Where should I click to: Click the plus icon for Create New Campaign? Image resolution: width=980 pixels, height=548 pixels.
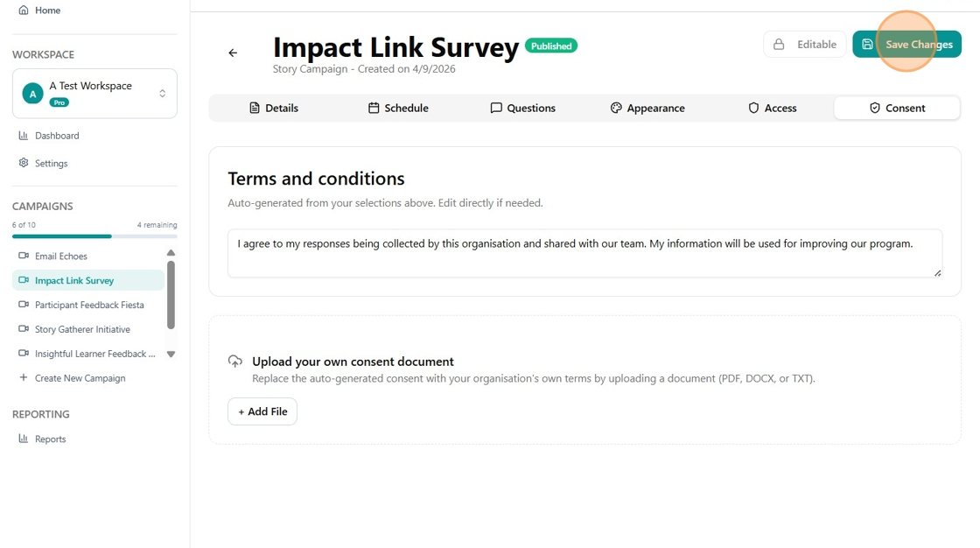[24, 377]
